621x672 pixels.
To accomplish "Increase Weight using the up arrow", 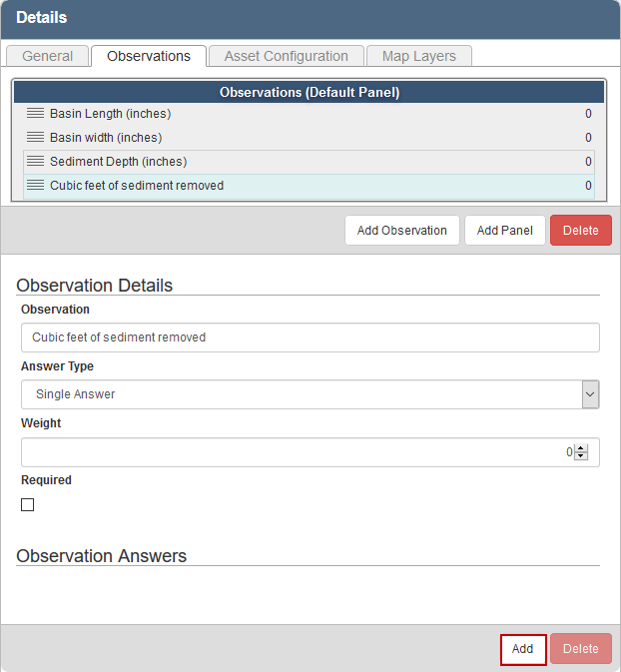I will point(581,447).
